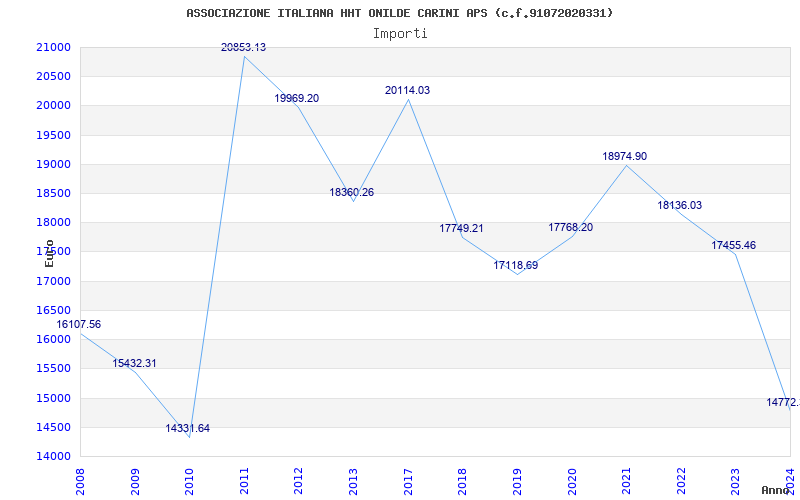
Task: Click x-axis year 2023
Action: click(x=735, y=481)
